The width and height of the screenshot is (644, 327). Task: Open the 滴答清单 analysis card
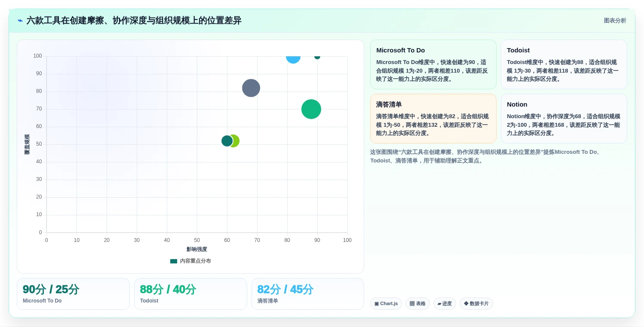433,119
